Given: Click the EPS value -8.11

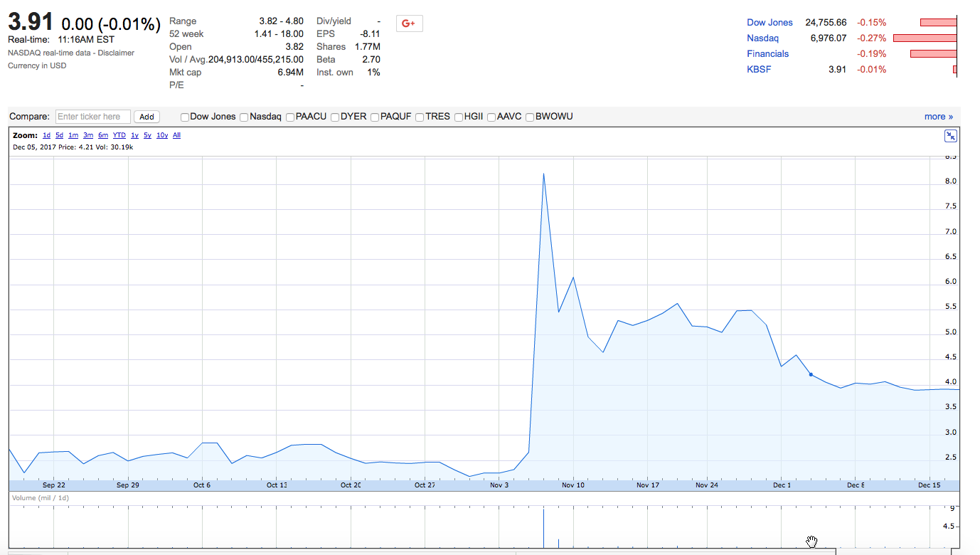Looking at the screenshot, I should click(370, 34).
